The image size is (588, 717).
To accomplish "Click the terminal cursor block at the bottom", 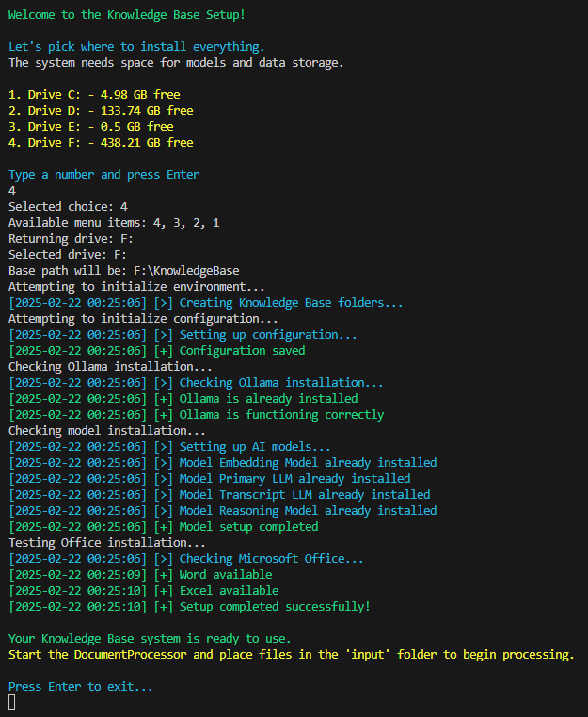I will pos(12,702).
